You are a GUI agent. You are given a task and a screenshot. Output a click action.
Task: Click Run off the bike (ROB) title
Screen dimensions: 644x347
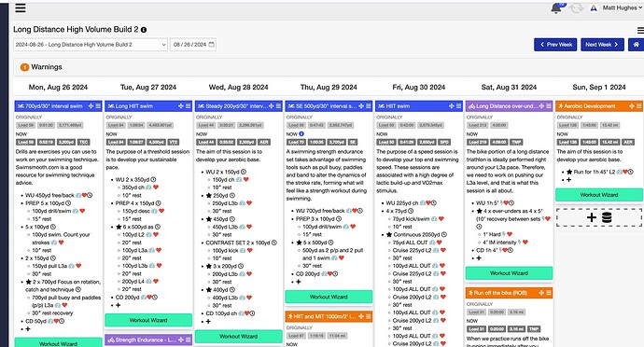coord(500,293)
